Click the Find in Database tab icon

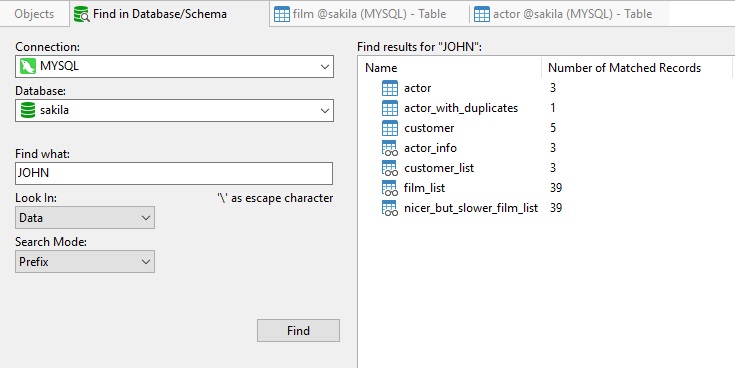82,14
